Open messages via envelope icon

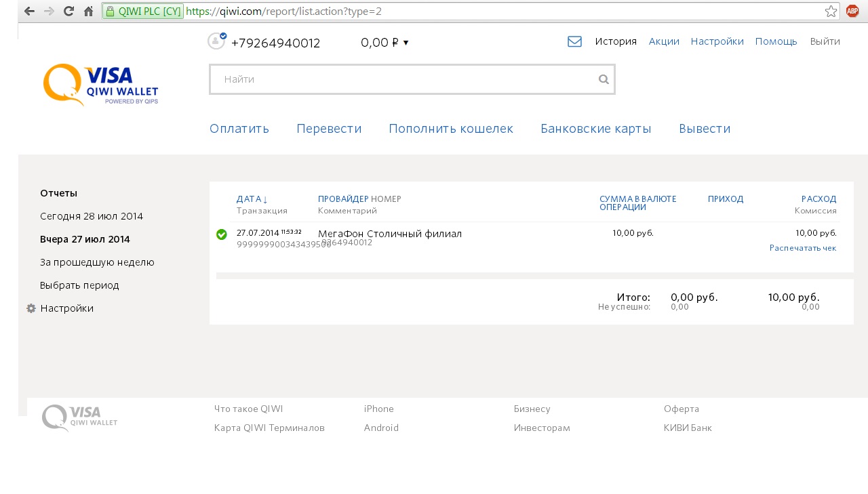[x=574, y=41]
